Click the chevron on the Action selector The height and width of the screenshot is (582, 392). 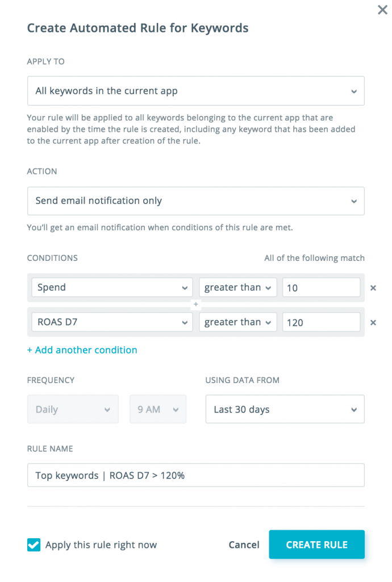coord(354,201)
